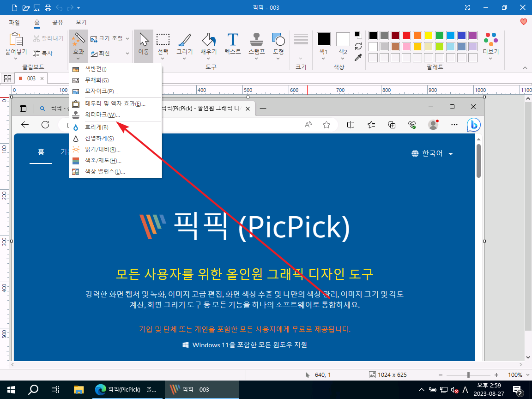The image size is (532, 399).
Task: Click the canvas vertical scrollbar down arrow
Action: [527, 357]
